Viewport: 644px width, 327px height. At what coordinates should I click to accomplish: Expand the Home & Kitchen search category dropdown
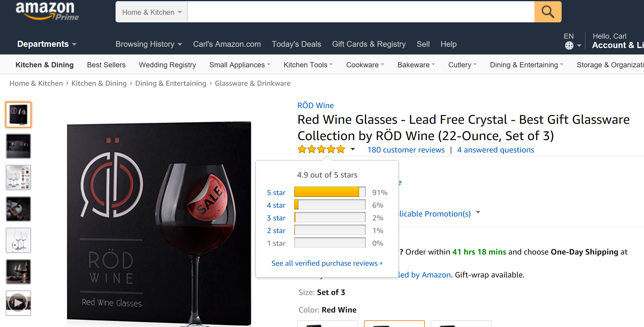[151, 12]
